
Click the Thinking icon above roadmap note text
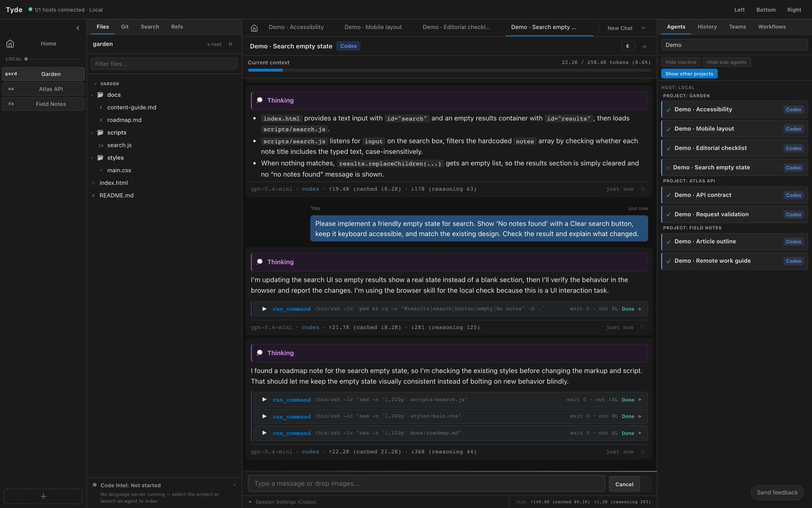260,353
